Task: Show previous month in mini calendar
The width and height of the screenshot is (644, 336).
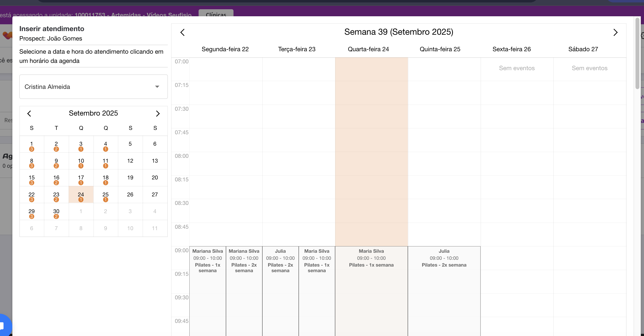Action: (x=29, y=113)
